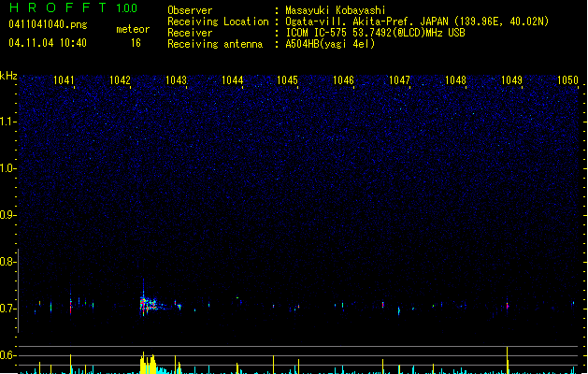Select the Ogata-vill. Akita-Pref. JAPAN location text
588x374 pixels.
417,22
